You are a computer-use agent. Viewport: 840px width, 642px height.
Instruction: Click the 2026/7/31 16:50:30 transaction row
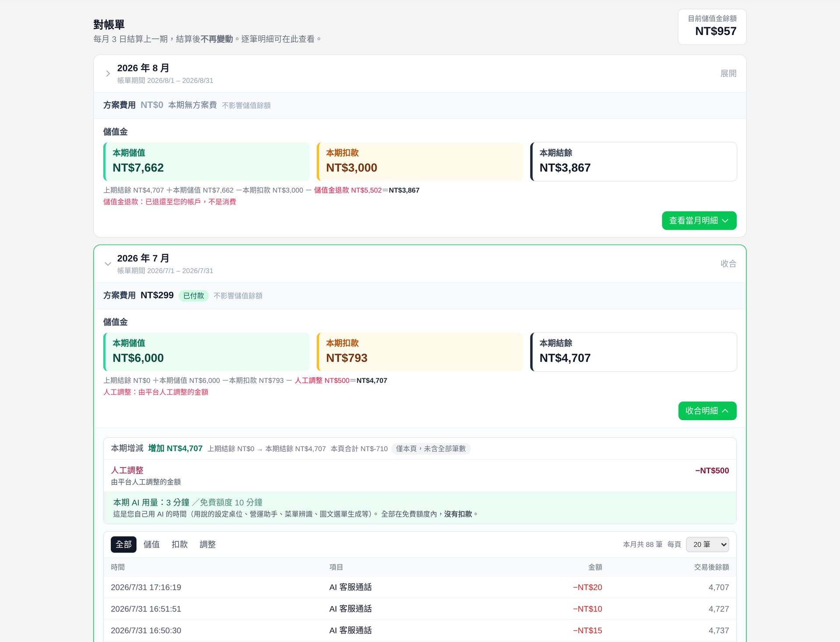tap(420, 631)
